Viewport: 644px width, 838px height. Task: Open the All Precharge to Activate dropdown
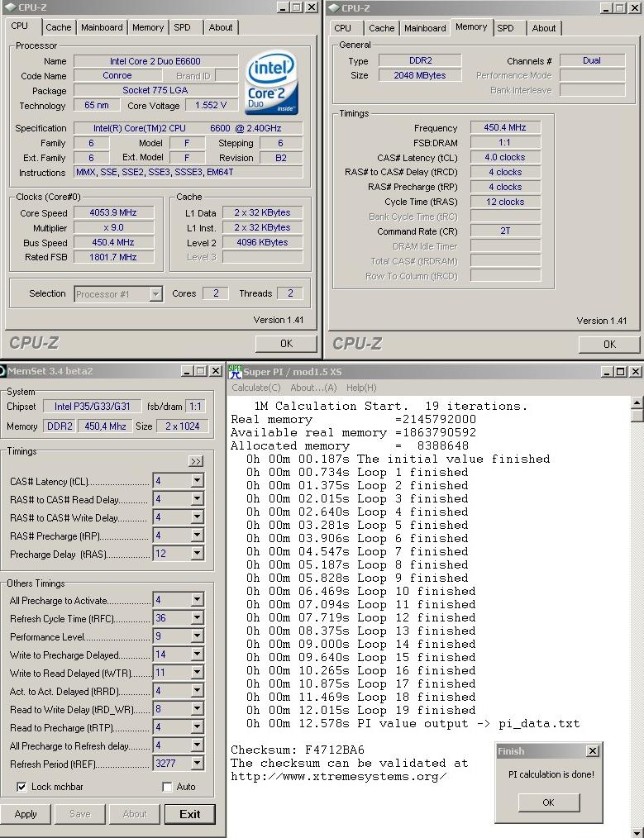198,600
